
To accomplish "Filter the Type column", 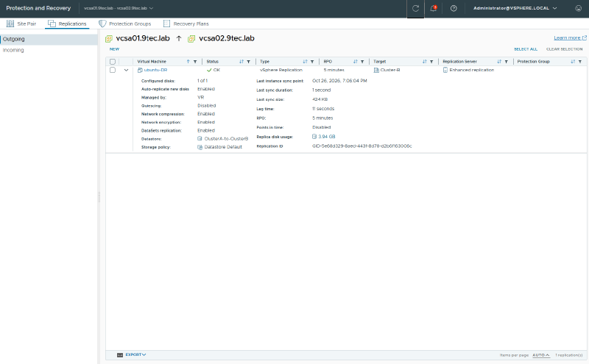I will pyautogui.click(x=312, y=62).
